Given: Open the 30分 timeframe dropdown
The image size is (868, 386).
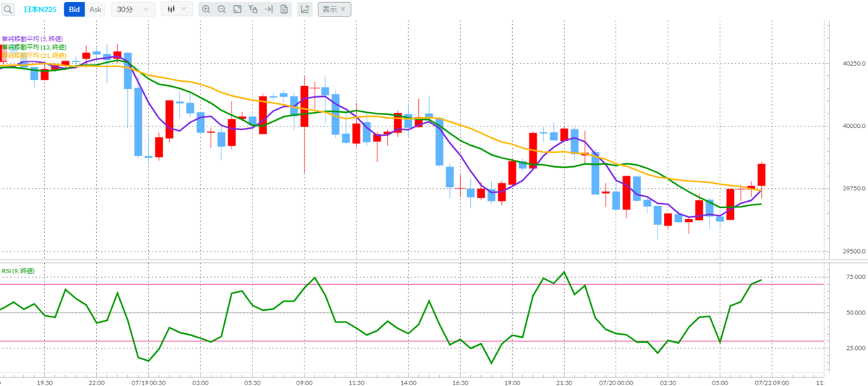Looking at the screenshot, I should [133, 9].
